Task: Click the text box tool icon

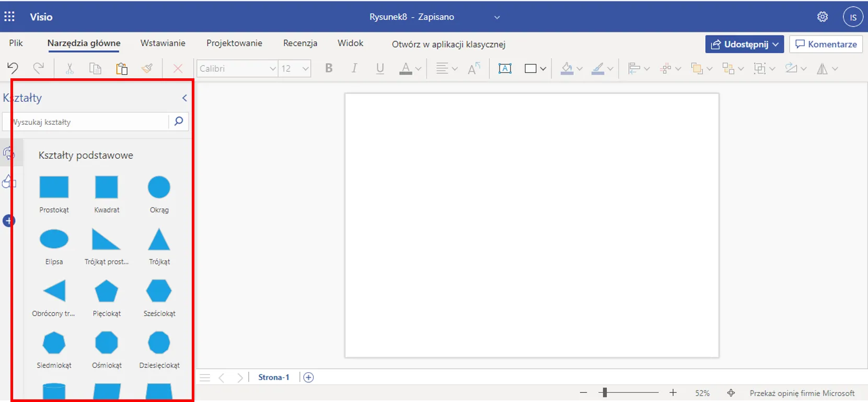Action: pos(505,68)
